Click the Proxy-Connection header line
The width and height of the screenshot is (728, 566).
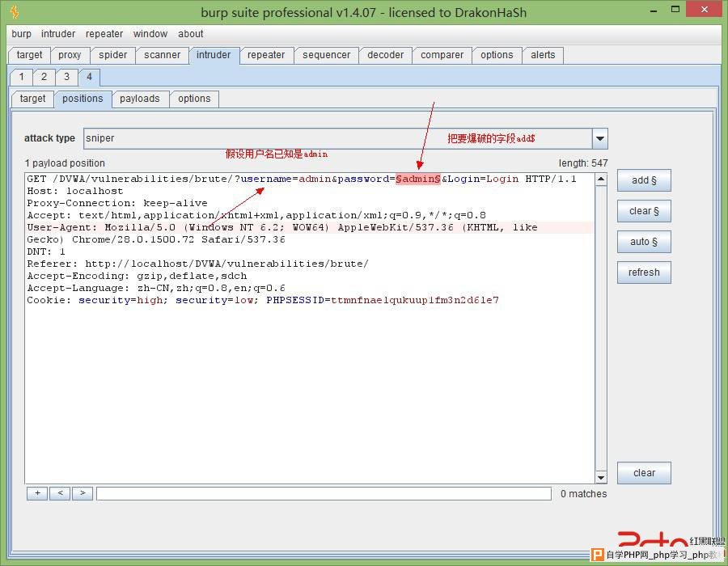(117, 203)
